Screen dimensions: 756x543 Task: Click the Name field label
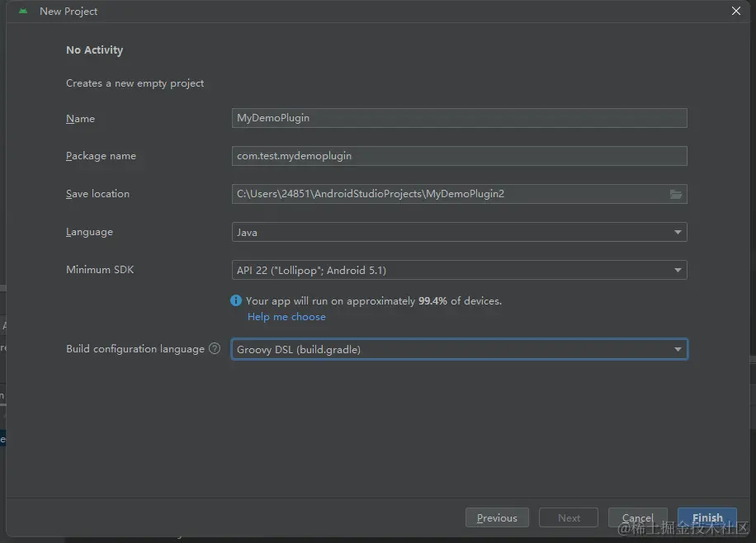tap(80, 119)
